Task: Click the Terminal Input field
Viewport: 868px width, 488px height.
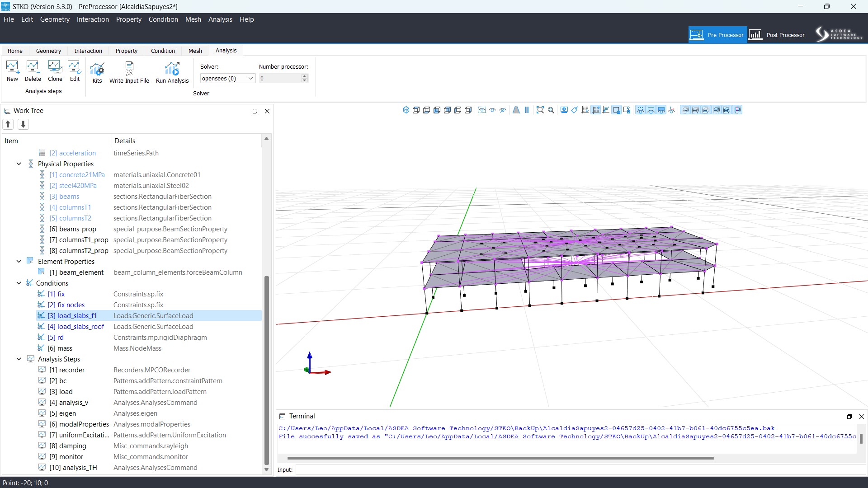Action: 581,470
